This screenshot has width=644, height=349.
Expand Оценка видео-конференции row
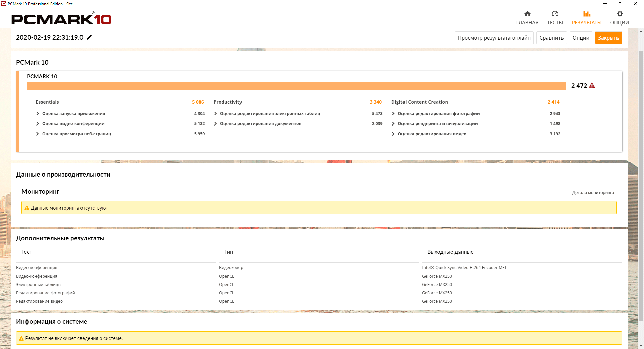(38, 124)
